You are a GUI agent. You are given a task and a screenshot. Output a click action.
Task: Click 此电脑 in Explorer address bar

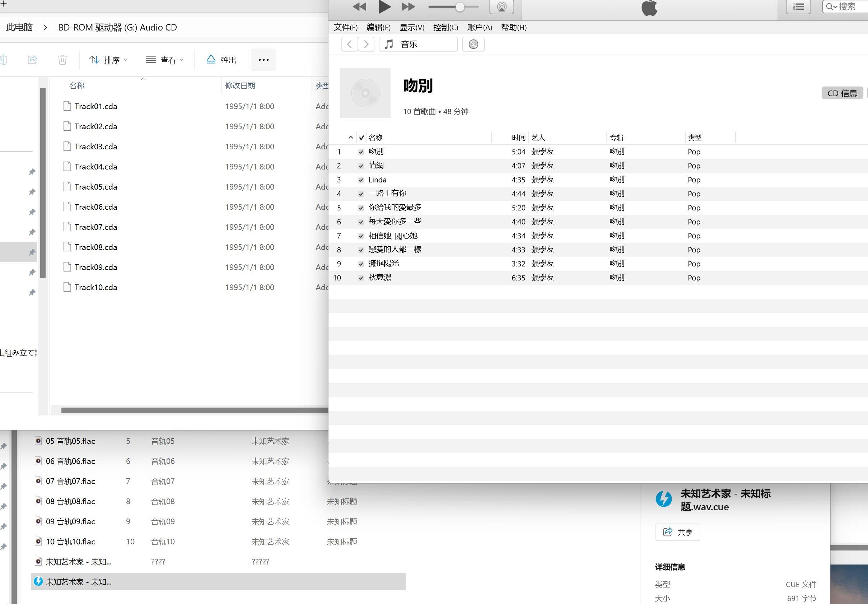pyautogui.click(x=19, y=27)
